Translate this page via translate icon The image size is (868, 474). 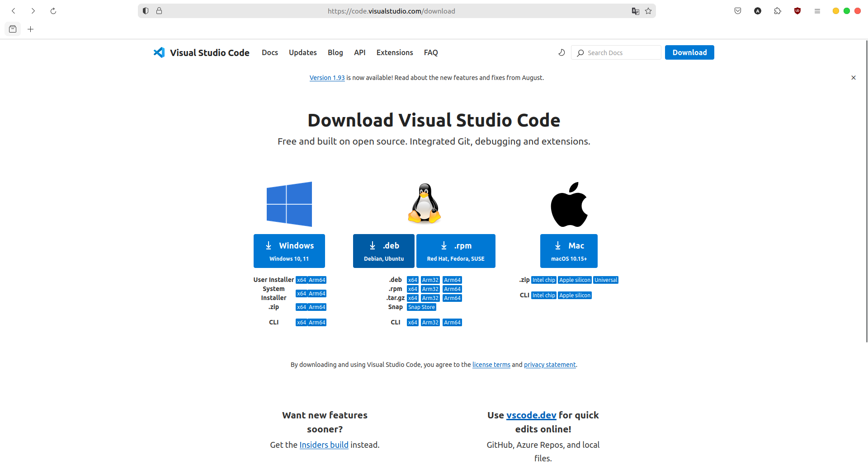point(635,11)
